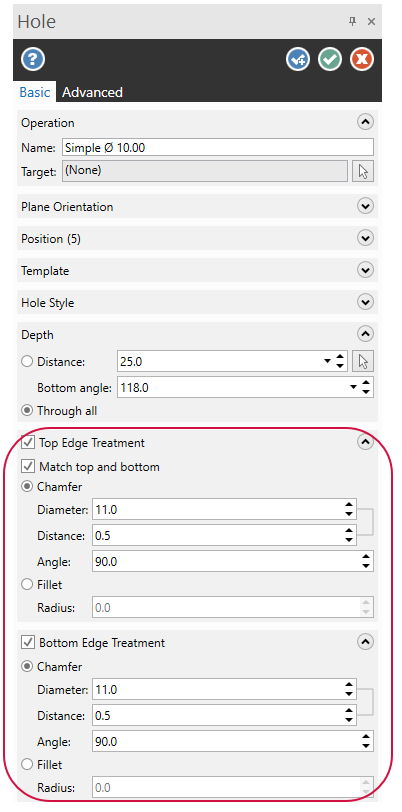Open the Bottom angle dropdown arrow
This screenshot has width=402, height=812.
click(354, 387)
